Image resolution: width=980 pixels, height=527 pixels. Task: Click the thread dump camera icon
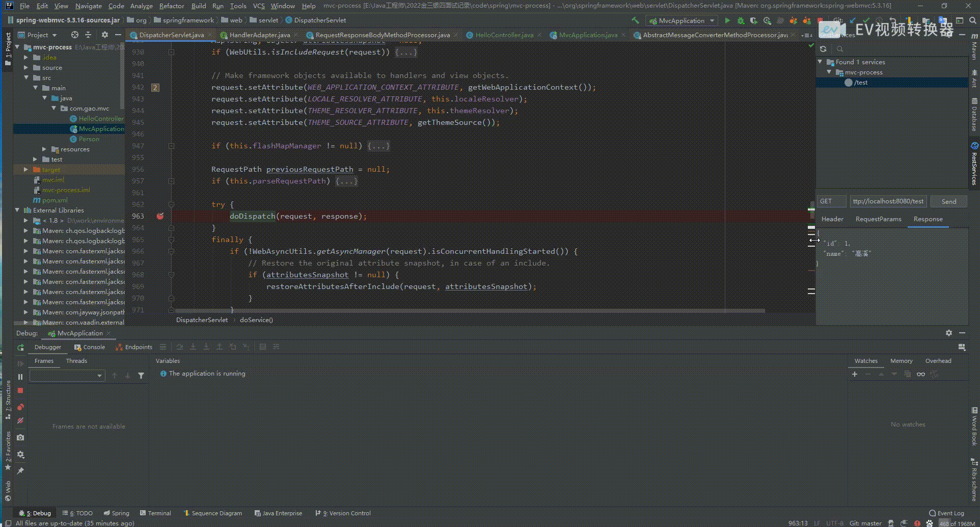20,437
